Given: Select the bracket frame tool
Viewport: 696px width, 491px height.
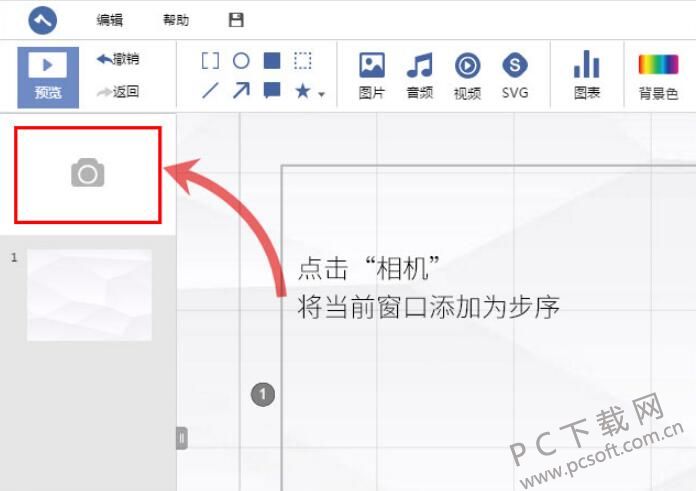Looking at the screenshot, I should point(210,61).
